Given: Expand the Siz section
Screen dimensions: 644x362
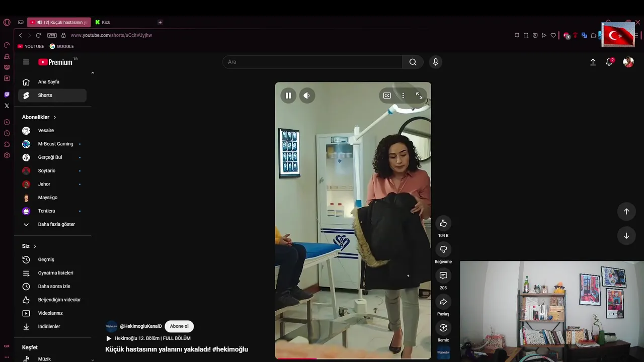Looking at the screenshot, I should point(29,246).
